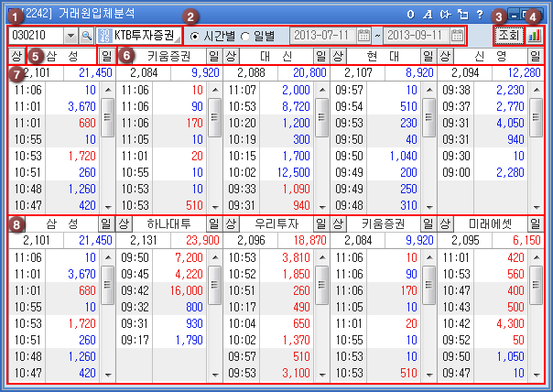Click the start date field 2013-07-11
This screenshot has height=392, width=553.
[x=321, y=36]
